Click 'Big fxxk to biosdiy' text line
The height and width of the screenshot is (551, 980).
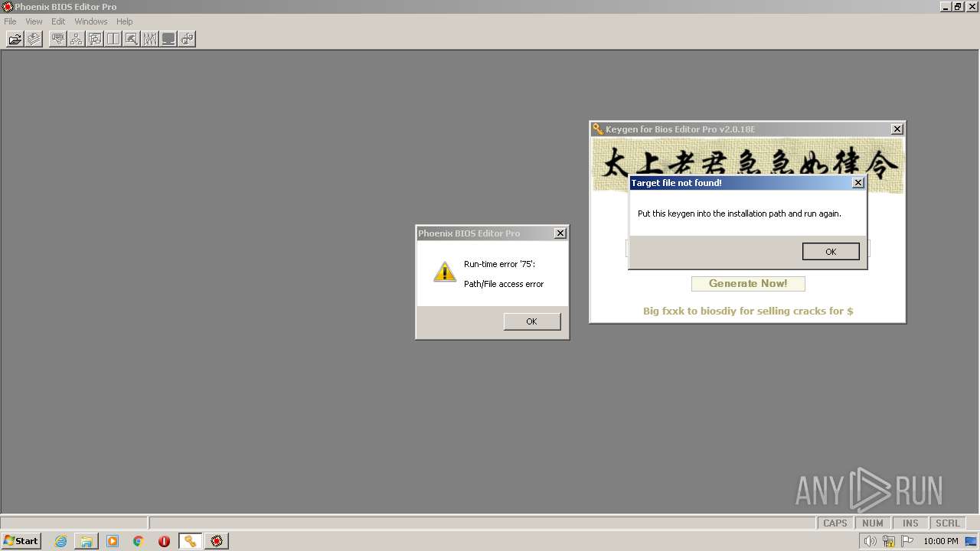coord(748,311)
